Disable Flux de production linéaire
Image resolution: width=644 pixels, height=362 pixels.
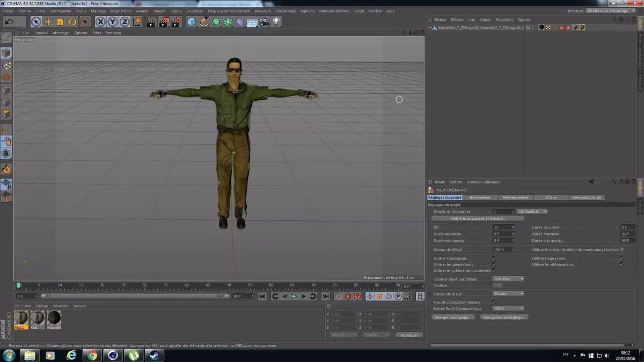[494, 302]
